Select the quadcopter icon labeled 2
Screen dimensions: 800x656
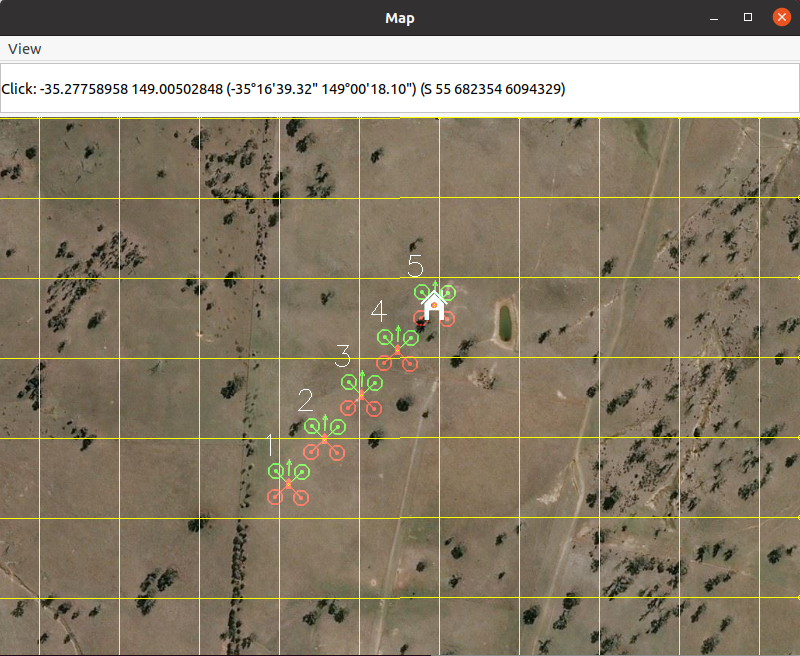[x=324, y=439]
